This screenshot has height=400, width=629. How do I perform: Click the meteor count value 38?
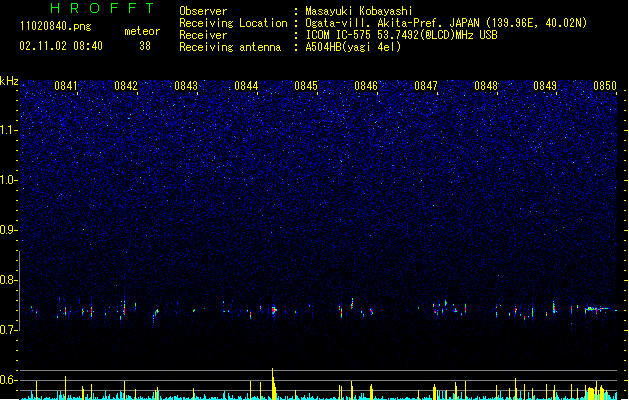[x=145, y=46]
